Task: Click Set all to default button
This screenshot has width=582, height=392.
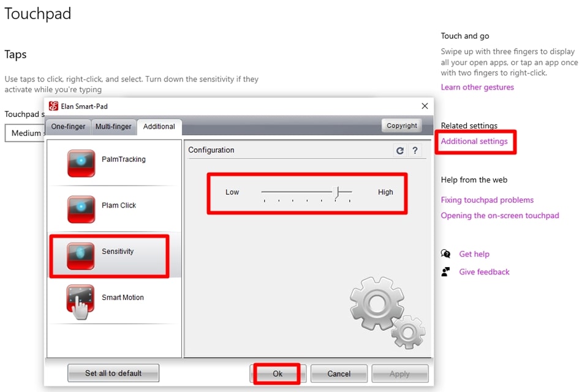Action: (113, 373)
